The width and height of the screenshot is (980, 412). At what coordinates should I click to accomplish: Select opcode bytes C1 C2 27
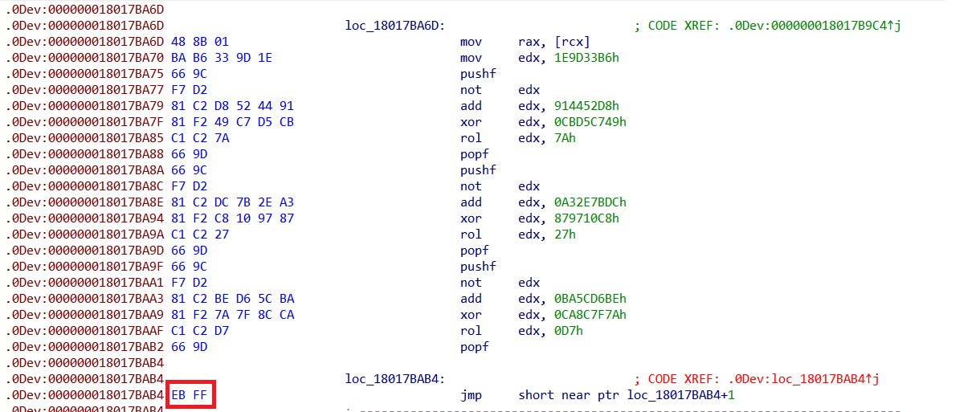198,235
